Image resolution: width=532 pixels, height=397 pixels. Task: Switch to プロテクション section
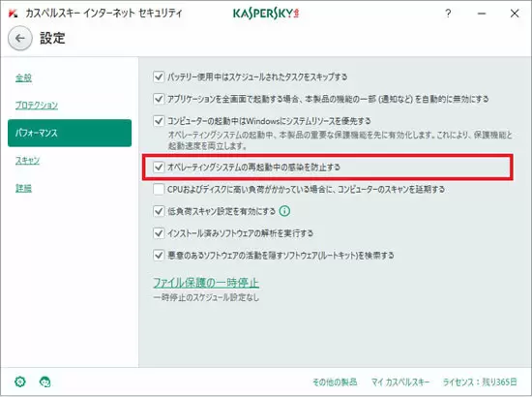pos(37,106)
